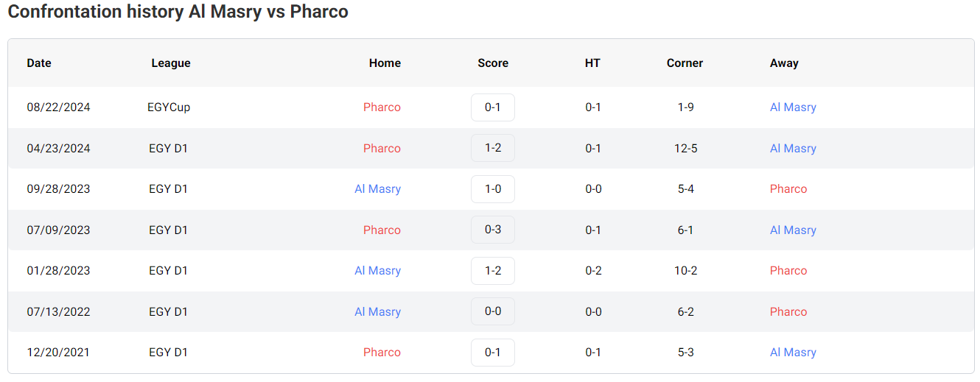Open home team Pharco in 04/23/2024 row
Screen dimensions: 980x382
(x=382, y=148)
